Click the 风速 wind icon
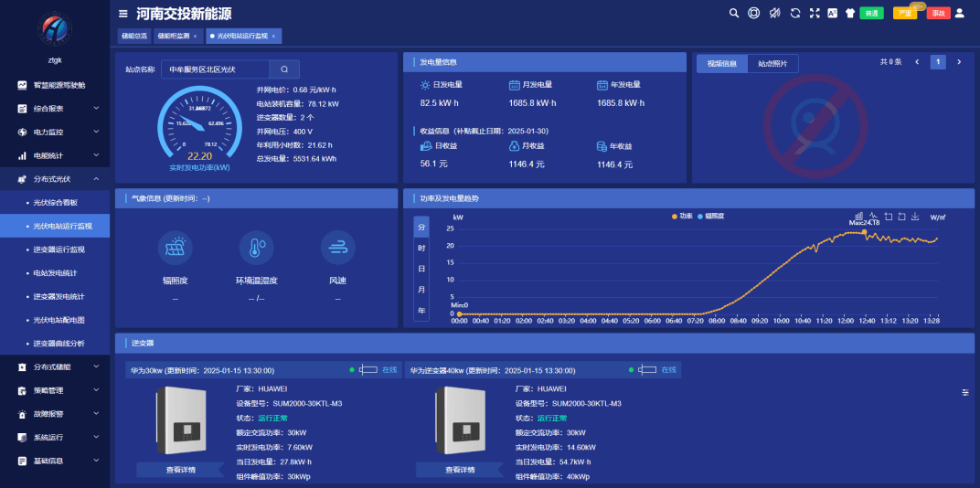 (337, 248)
